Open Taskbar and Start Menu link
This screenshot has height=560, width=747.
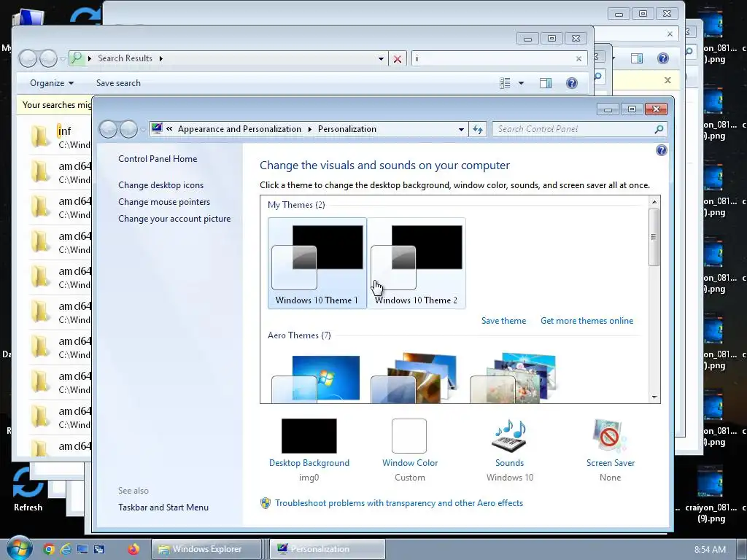[x=163, y=507]
